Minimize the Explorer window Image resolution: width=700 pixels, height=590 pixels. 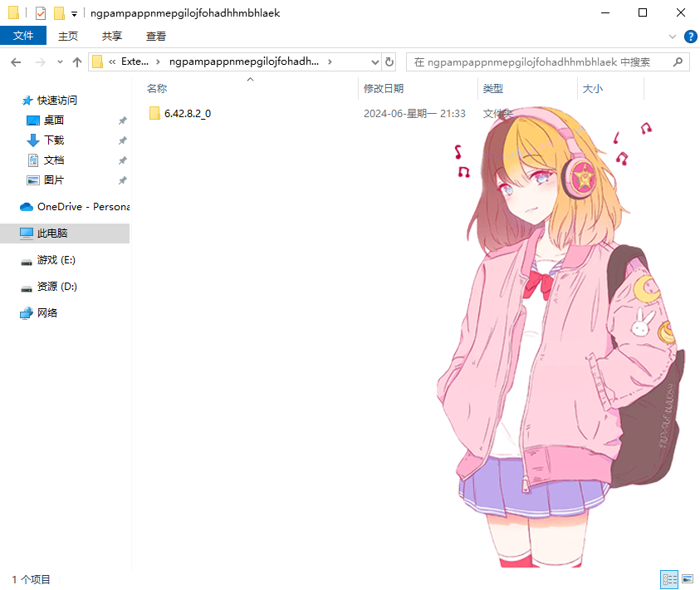pos(605,12)
